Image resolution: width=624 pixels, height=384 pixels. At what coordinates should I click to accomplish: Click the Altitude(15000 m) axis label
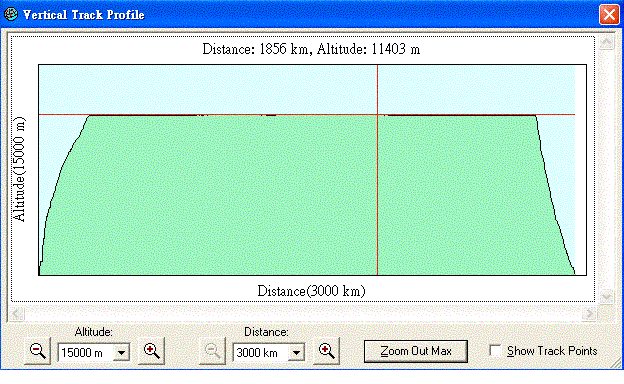click(19, 169)
